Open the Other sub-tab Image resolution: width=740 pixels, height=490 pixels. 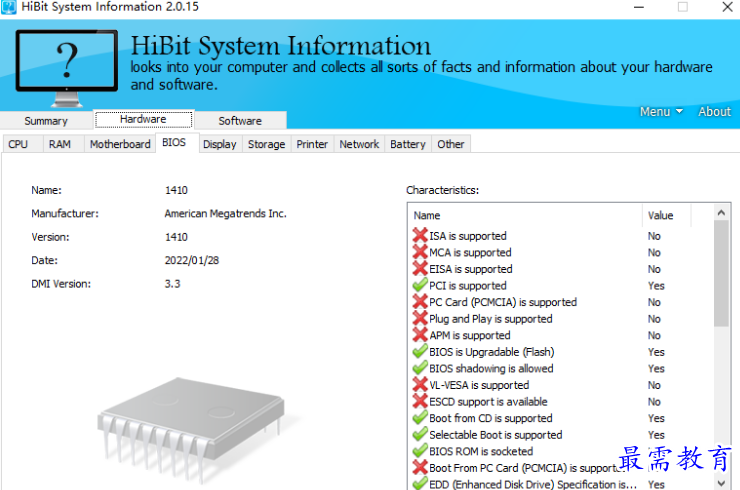point(451,144)
